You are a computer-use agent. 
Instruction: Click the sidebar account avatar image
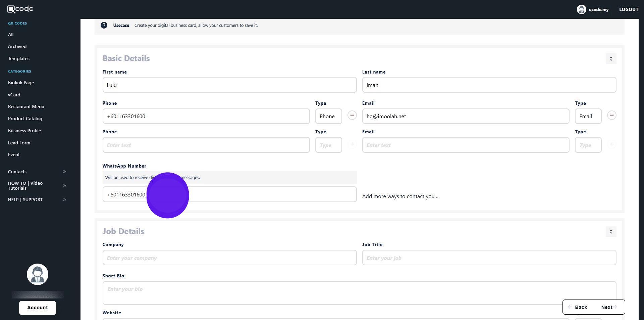[x=38, y=274]
